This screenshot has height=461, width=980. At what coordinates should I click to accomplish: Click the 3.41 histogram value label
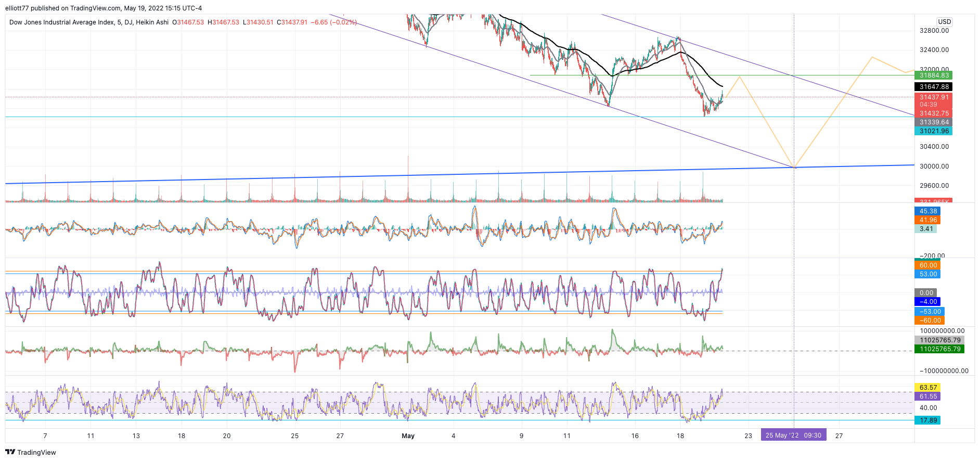926,229
